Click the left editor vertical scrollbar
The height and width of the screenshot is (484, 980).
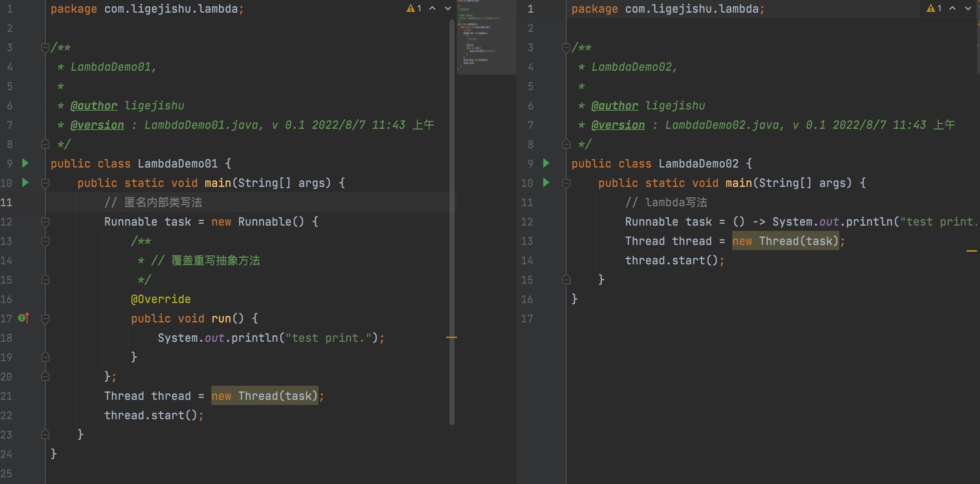452,222
